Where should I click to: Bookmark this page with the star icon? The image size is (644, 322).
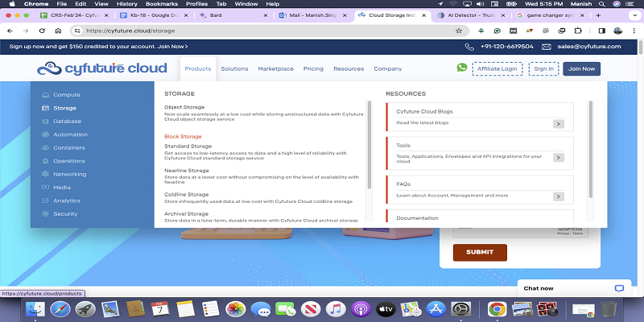(459, 31)
